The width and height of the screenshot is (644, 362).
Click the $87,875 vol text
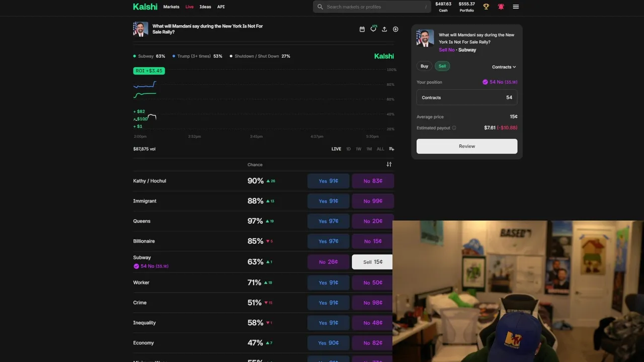tap(144, 149)
